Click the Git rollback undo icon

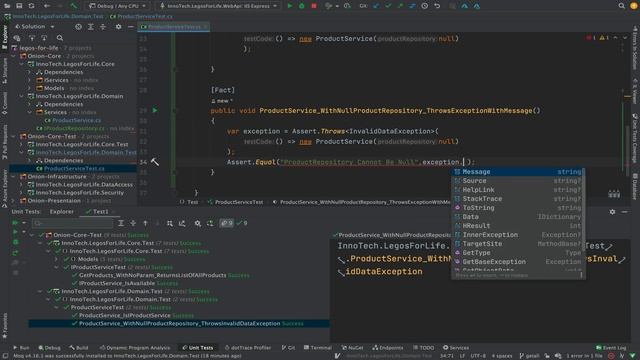click(x=437, y=6)
